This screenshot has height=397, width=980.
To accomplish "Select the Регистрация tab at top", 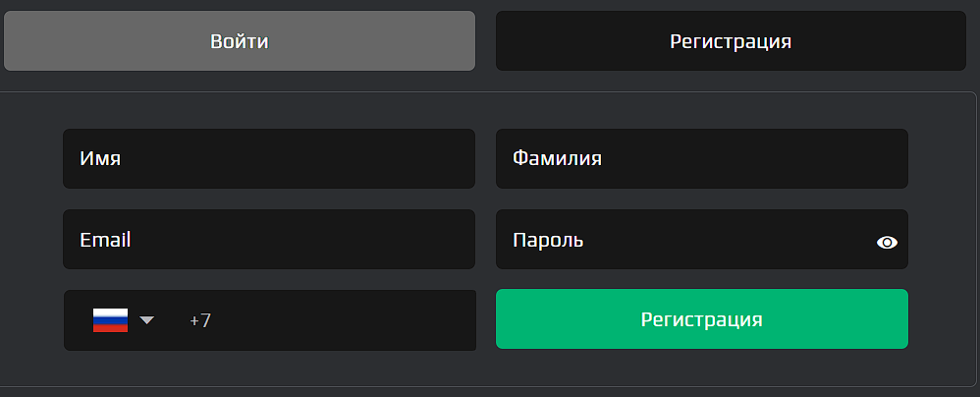I will pos(731,40).
